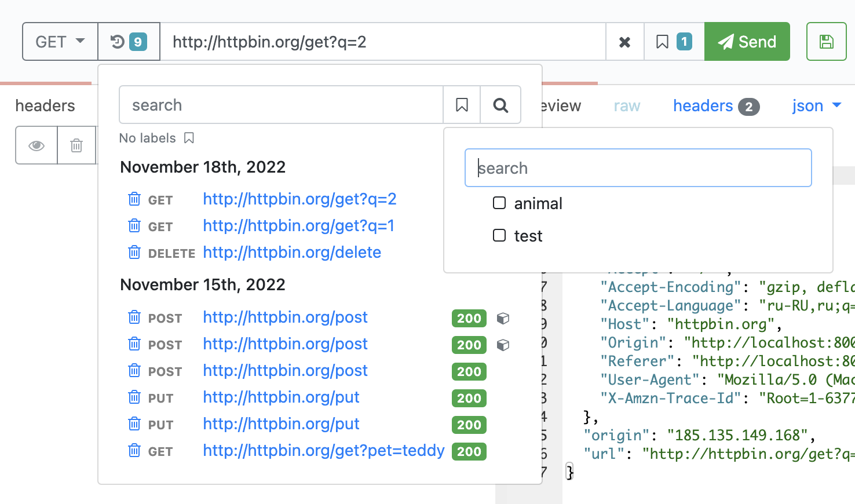Save the current request with the floppy icon
855x504 pixels.
tap(826, 41)
